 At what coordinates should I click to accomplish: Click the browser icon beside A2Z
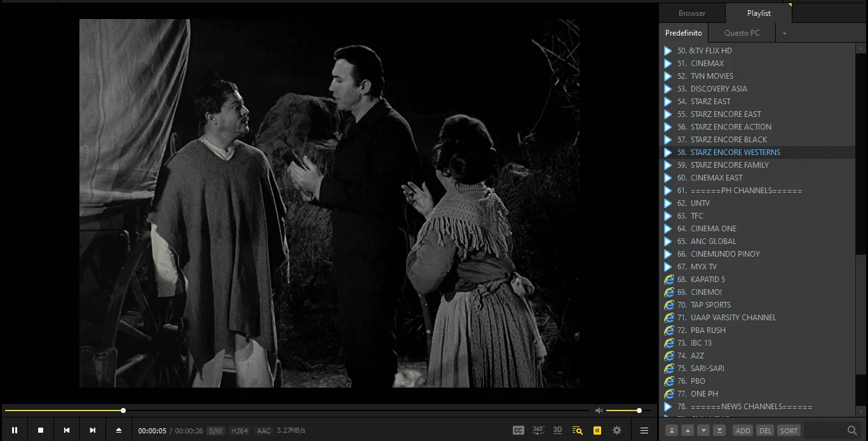coord(668,356)
